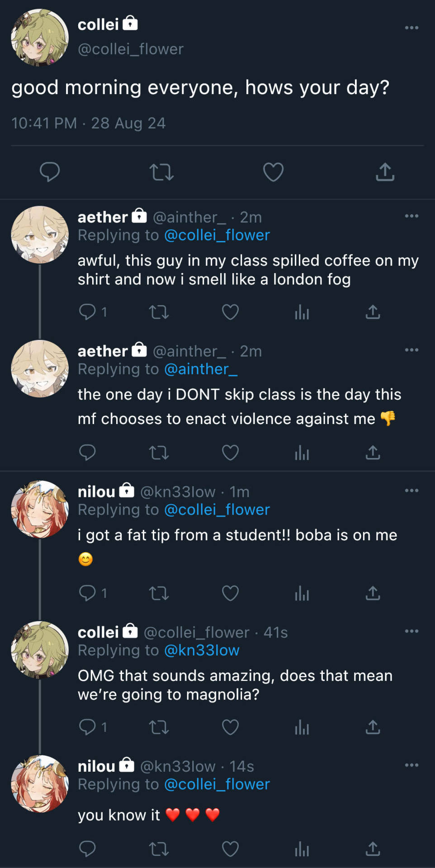This screenshot has width=435, height=868.
Task: Reply to collei's good morning tweet
Action: pyautogui.click(x=50, y=172)
